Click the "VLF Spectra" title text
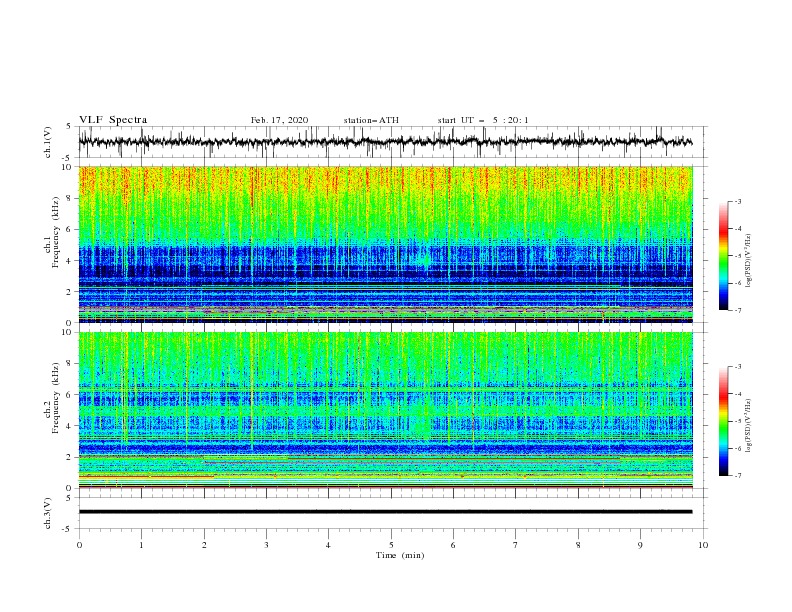The image size is (792, 612). coord(113,120)
